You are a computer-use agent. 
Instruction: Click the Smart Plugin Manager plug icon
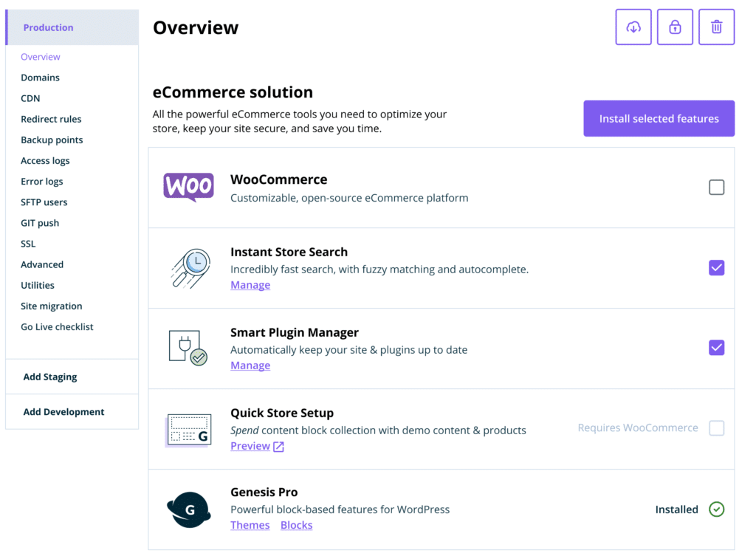click(188, 348)
